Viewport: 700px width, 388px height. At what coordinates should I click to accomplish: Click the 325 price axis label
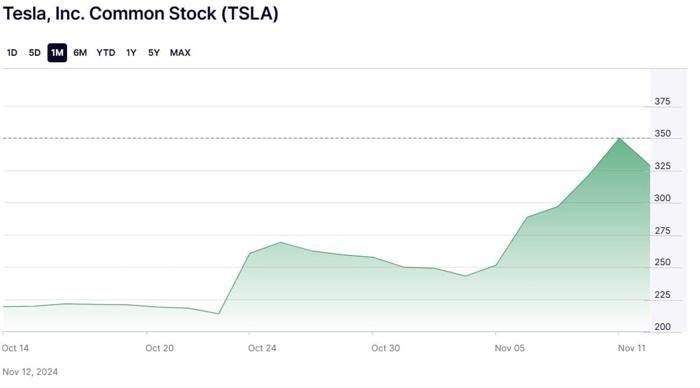[x=662, y=166]
